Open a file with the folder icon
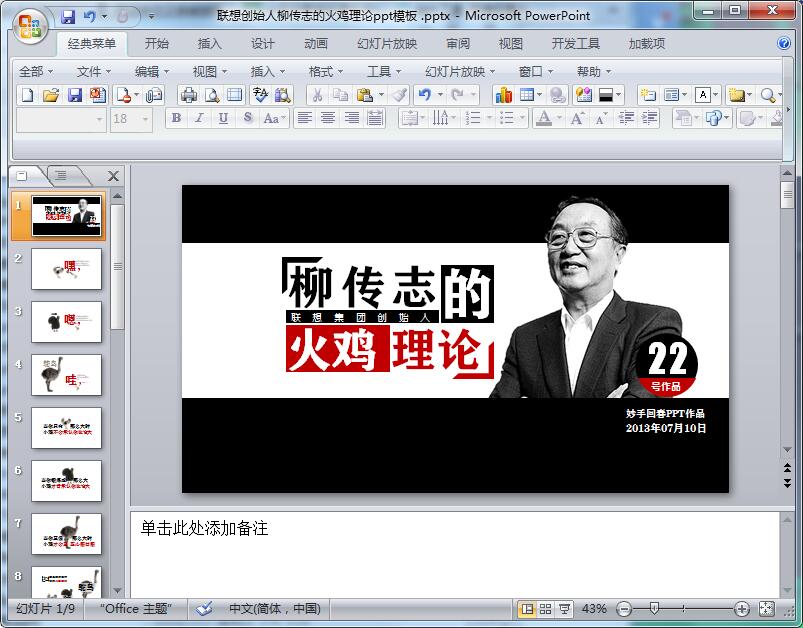 51,95
